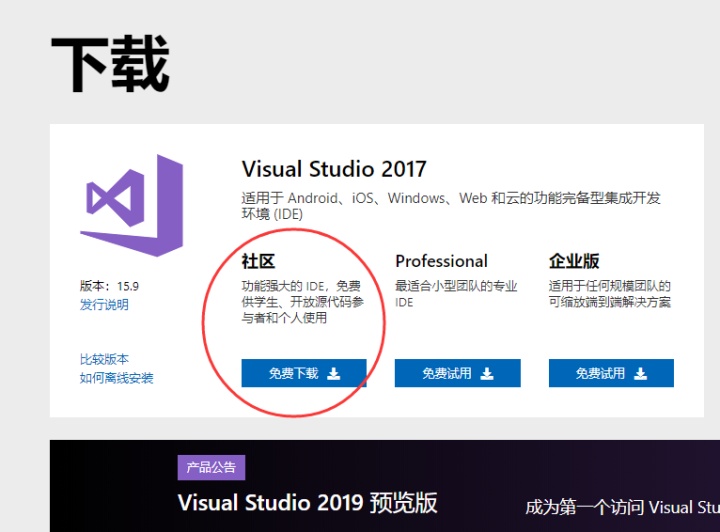Open the 如何离线安装 link
720x532 pixels.
(x=116, y=378)
